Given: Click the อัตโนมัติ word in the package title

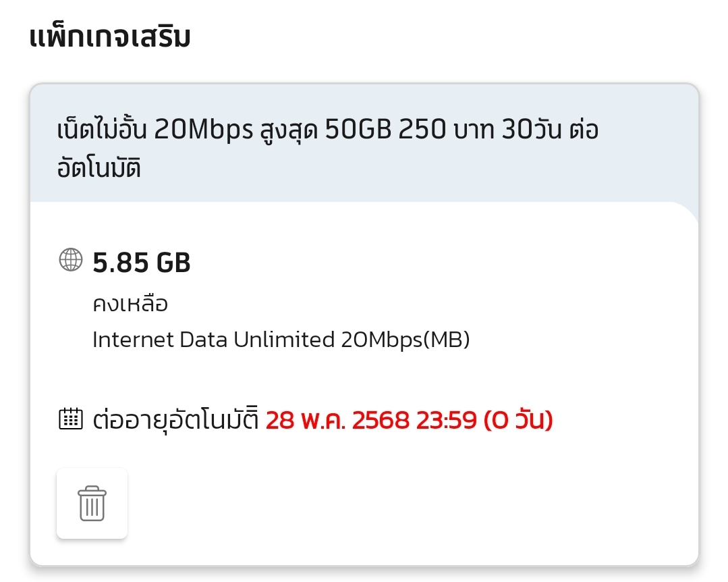Looking at the screenshot, I should (99, 167).
